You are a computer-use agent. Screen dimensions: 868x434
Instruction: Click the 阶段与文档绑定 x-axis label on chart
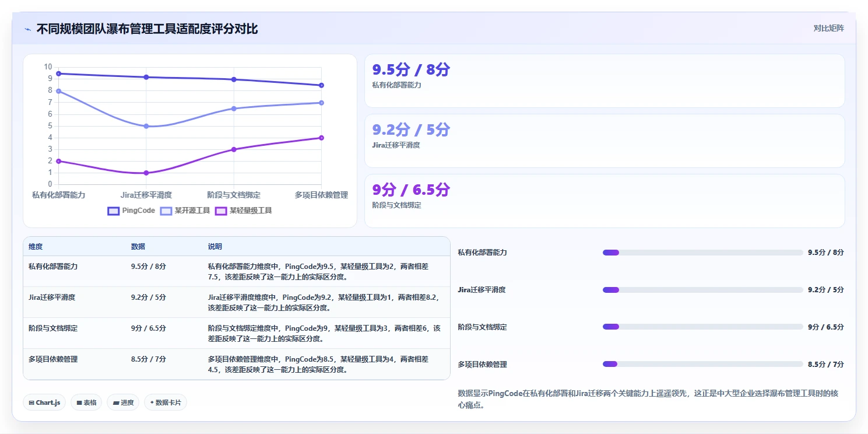coord(234,195)
